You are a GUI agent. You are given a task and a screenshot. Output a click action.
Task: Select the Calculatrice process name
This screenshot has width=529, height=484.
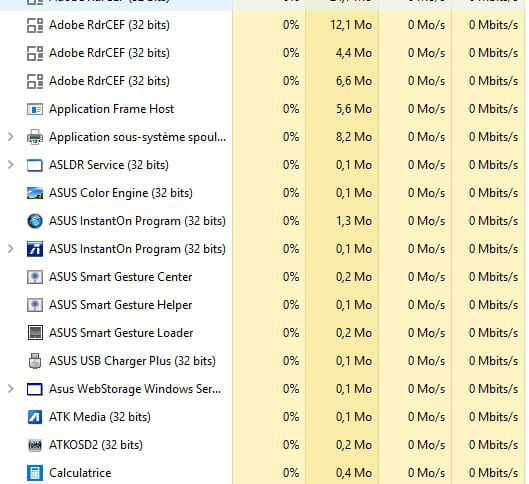tap(80, 473)
